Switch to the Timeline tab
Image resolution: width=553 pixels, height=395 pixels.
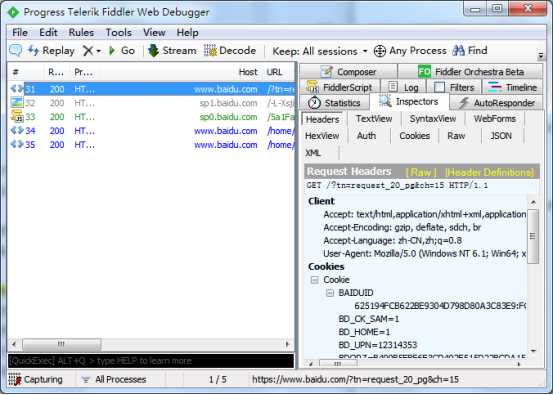(x=512, y=87)
